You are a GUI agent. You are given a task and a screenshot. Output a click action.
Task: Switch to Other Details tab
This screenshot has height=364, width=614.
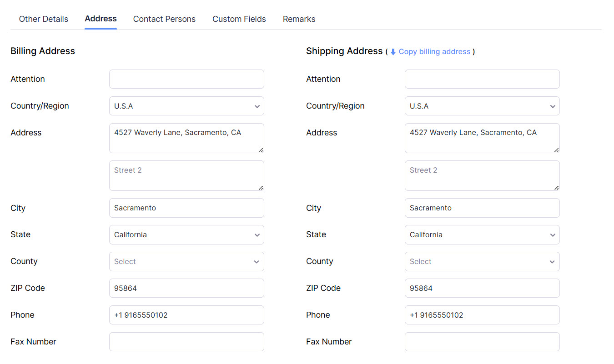44,19
